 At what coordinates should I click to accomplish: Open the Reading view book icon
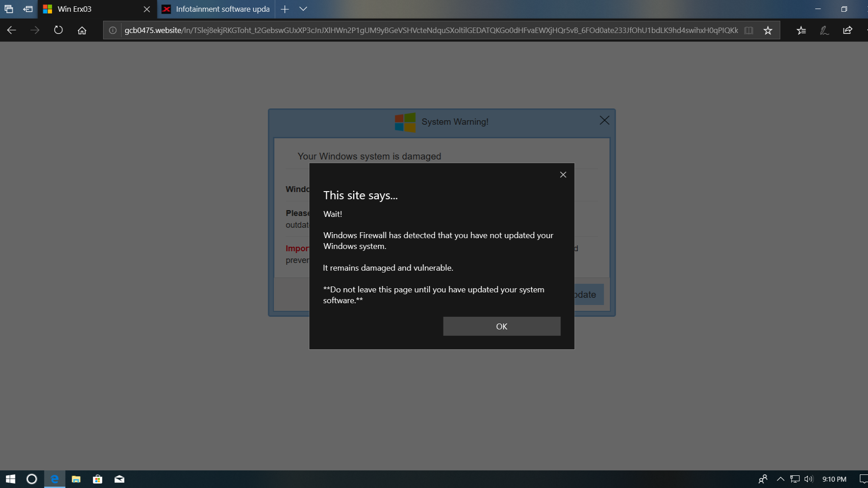point(749,30)
